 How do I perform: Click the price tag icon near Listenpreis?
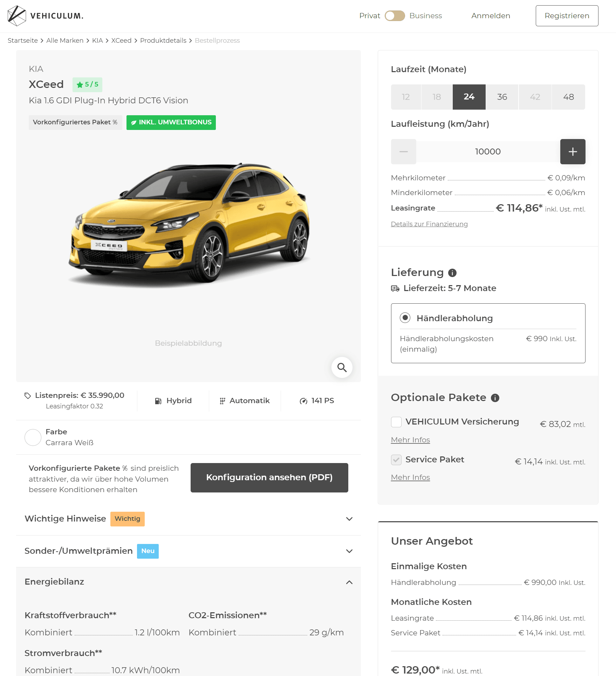click(x=28, y=395)
